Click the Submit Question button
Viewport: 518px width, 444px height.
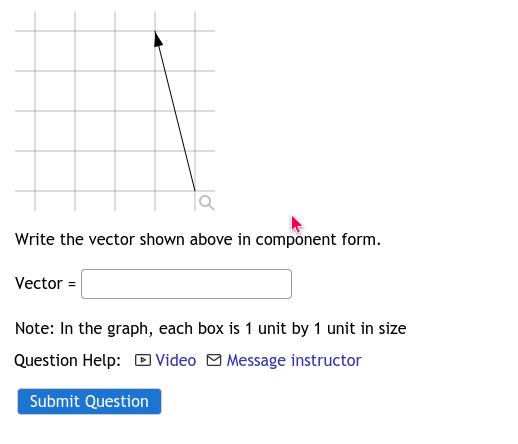[89, 401]
